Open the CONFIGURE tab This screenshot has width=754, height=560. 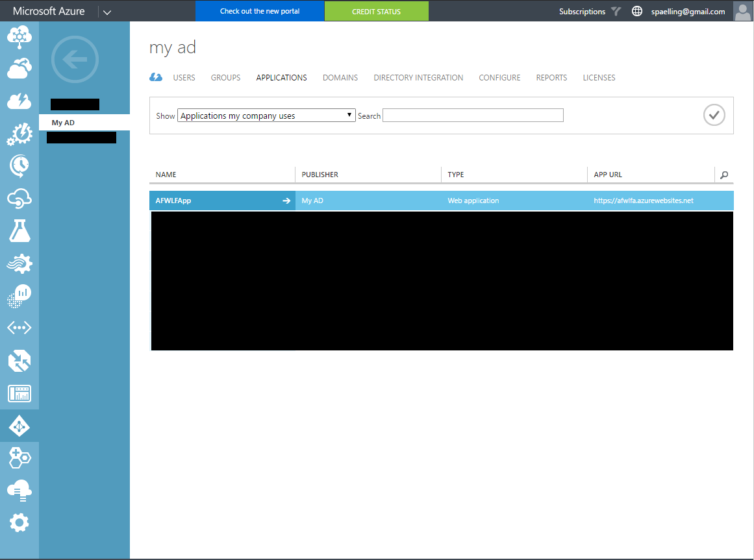[x=499, y=78]
